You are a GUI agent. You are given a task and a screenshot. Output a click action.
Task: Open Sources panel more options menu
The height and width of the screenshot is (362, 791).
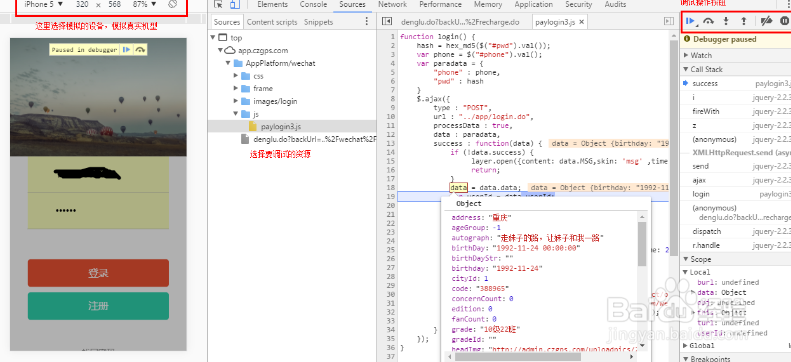(367, 22)
